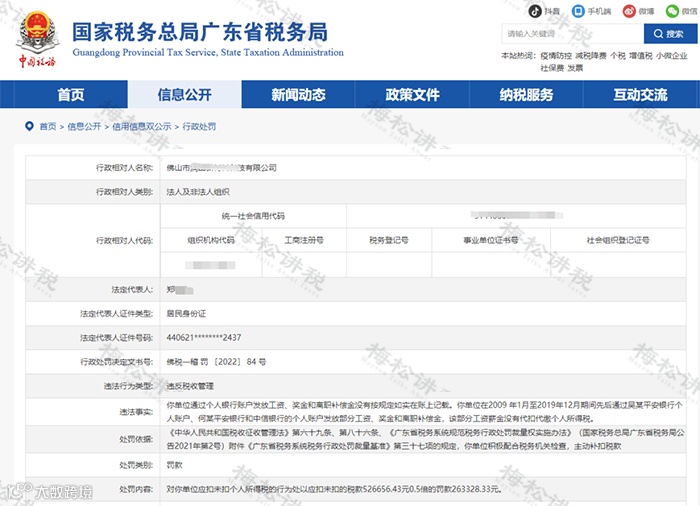This screenshot has width=700, height=506.
Task: Click the 统一社会信用代码 header cell
Action: click(253, 216)
